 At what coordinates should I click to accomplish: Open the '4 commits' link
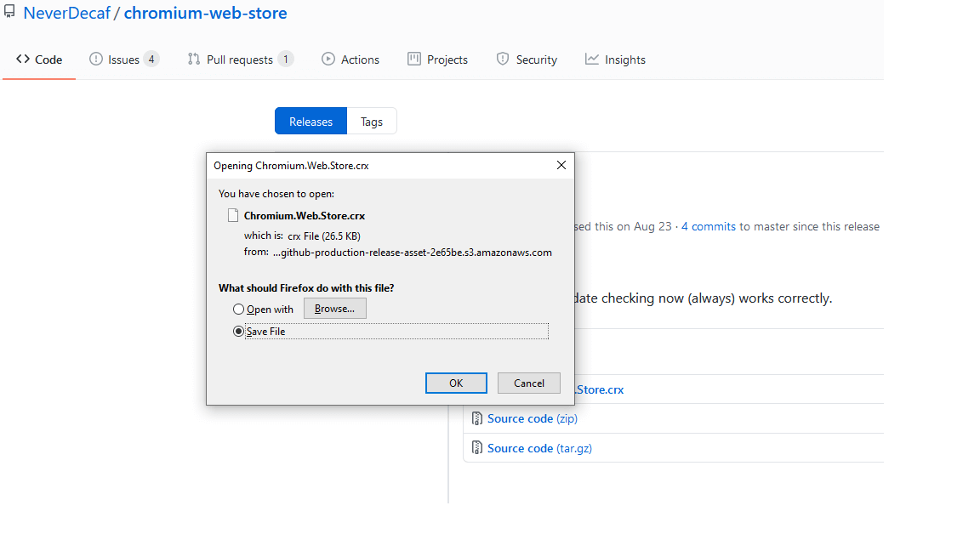coord(708,226)
